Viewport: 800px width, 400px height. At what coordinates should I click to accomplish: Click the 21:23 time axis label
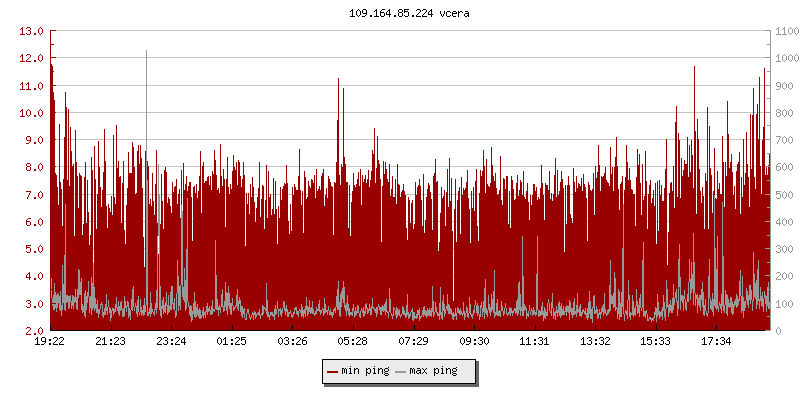tap(110, 341)
